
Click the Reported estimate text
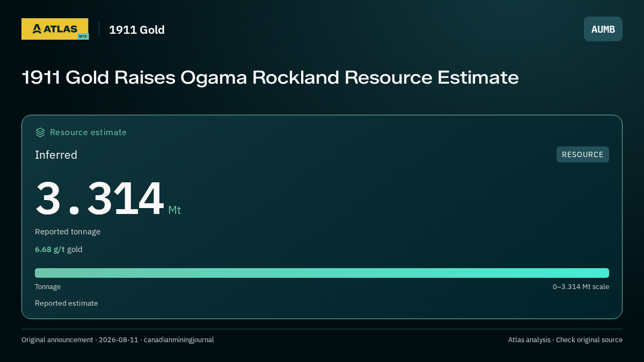tap(67, 303)
